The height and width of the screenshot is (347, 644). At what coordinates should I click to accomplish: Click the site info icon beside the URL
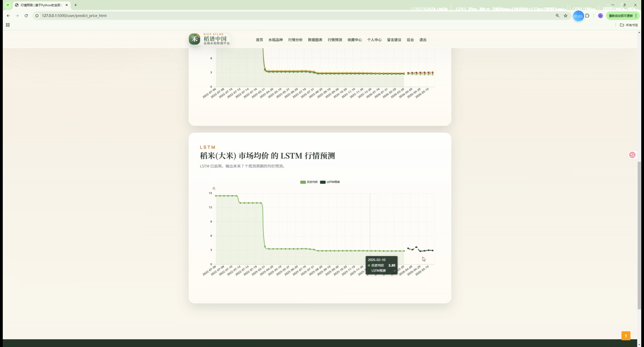(37, 16)
